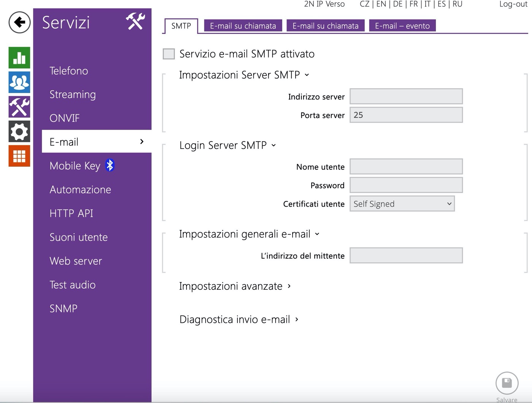Click the hammer and wrench icon in Servizi header
The width and height of the screenshot is (532, 403).
(x=135, y=21)
